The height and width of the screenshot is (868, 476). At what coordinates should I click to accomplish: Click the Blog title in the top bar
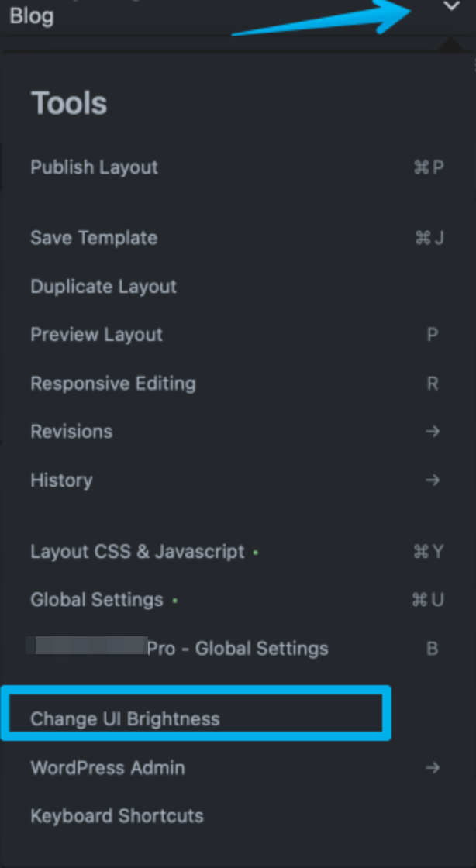pyautogui.click(x=32, y=15)
